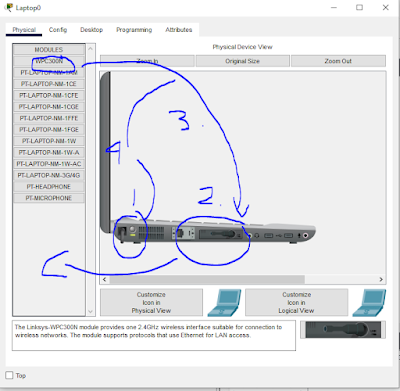
Task: Click the Ethernet port on the laptop
Action: coord(180,233)
